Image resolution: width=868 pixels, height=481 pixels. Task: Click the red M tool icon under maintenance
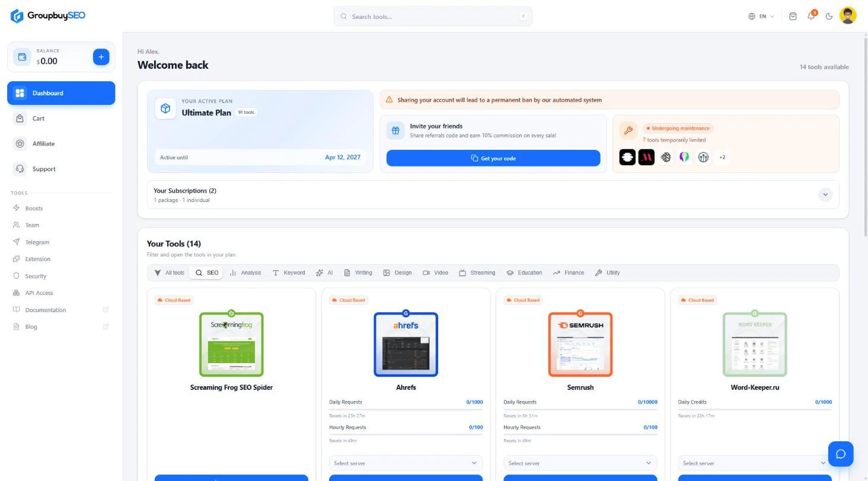coord(646,157)
